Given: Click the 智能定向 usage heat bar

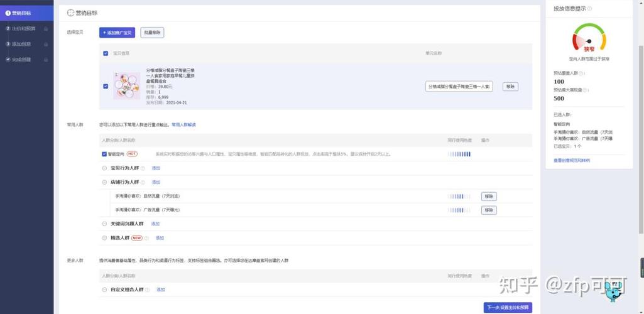Looking at the screenshot, I should click(x=459, y=154).
